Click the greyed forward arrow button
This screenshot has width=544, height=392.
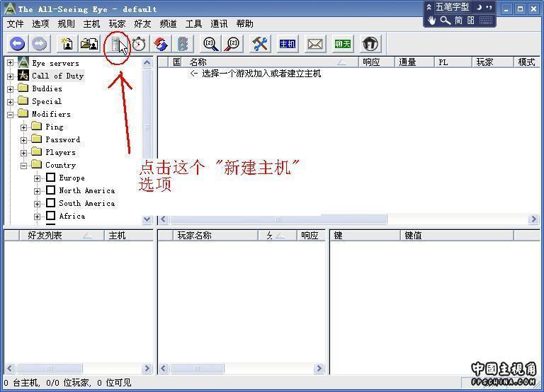(x=39, y=44)
